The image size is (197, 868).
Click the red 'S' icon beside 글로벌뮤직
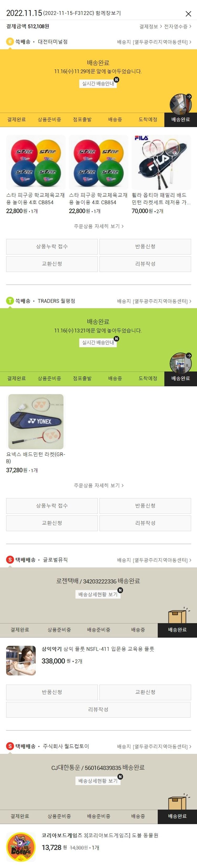[x=10, y=560]
